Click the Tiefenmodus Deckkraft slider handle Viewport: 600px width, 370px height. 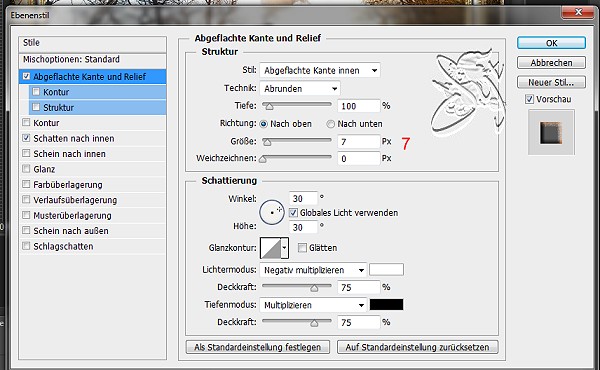314,323
